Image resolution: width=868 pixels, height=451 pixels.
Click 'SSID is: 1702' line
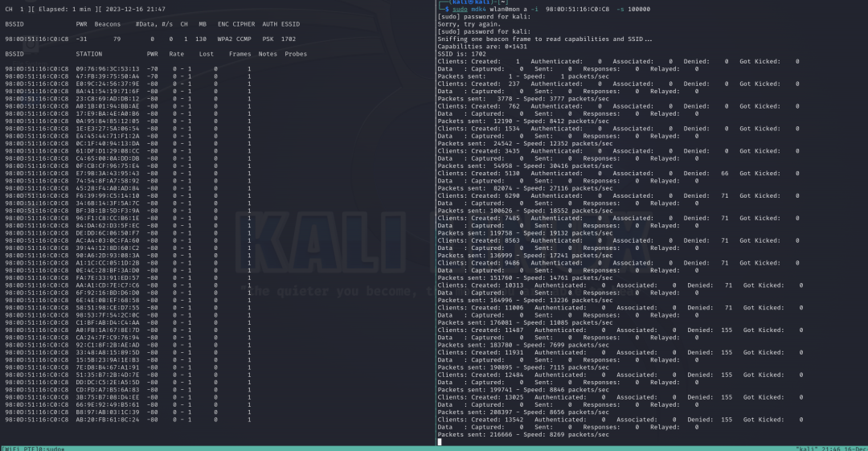tap(461, 55)
